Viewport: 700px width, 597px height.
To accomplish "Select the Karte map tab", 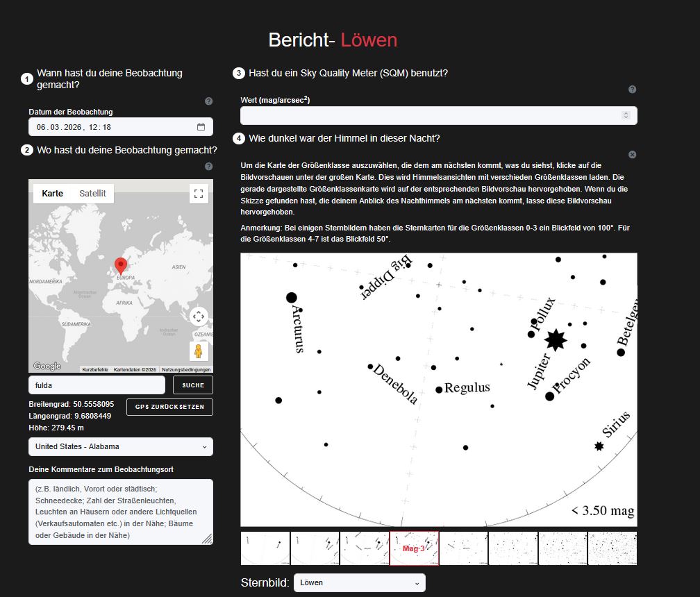I will [53, 194].
